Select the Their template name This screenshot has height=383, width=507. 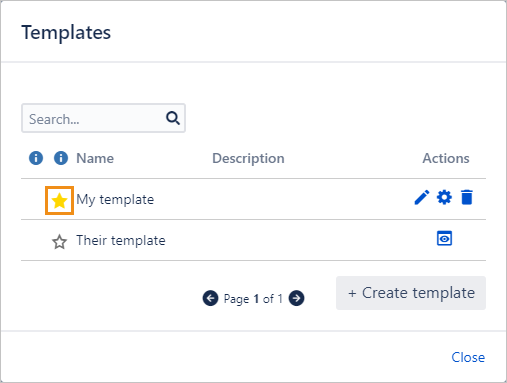121,240
